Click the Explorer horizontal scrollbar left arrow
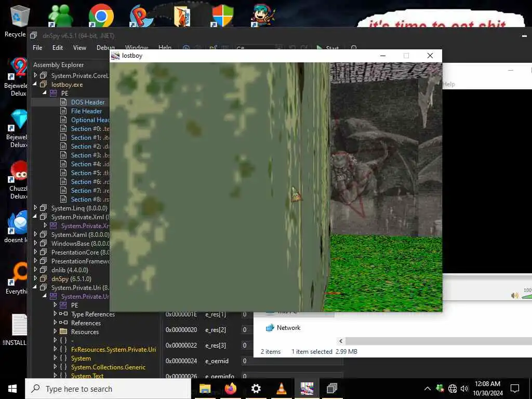This screenshot has width=532, height=399. [x=341, y=341]
